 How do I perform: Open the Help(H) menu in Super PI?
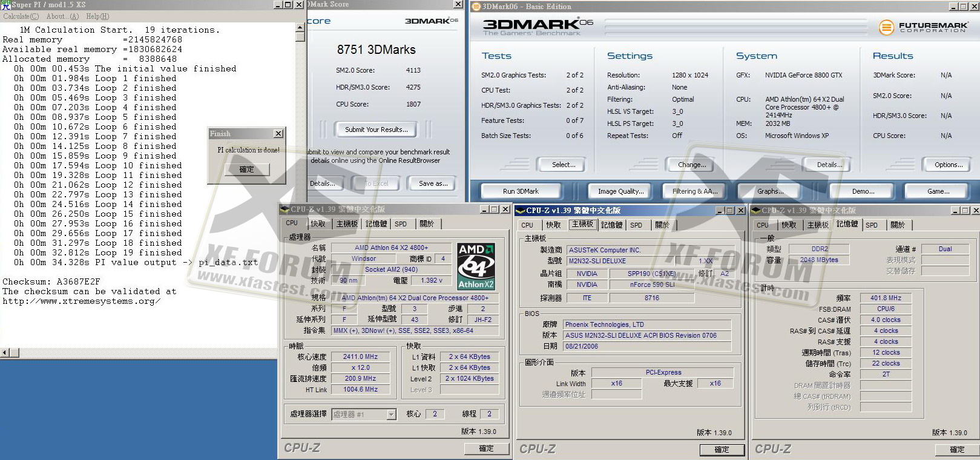coord(97,16)
